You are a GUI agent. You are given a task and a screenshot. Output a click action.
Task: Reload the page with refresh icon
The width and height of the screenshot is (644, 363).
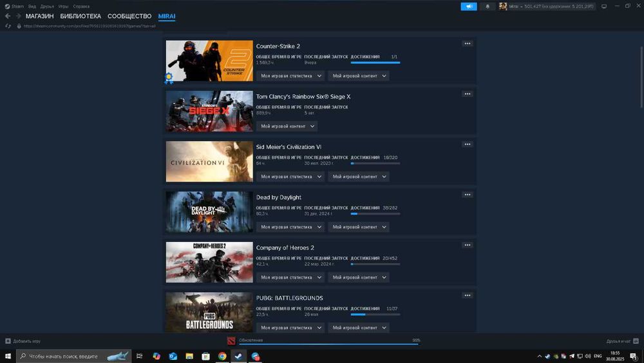[x=8, y=26]
